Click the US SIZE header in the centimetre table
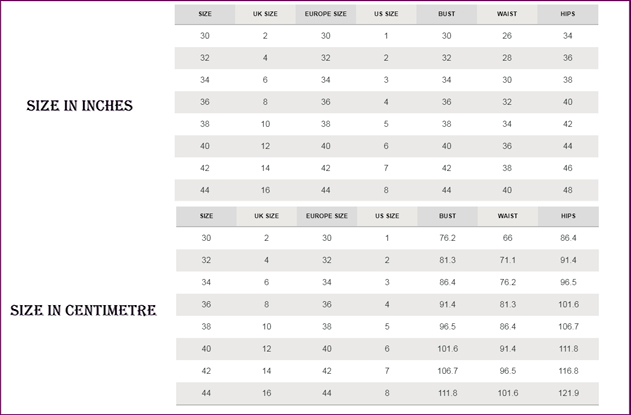The width and height of the screenshot is (631, 415). click(x=386, y=216)
